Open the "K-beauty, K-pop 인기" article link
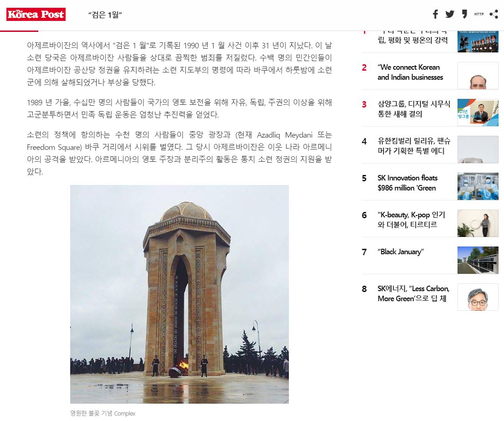 (411, 220)
